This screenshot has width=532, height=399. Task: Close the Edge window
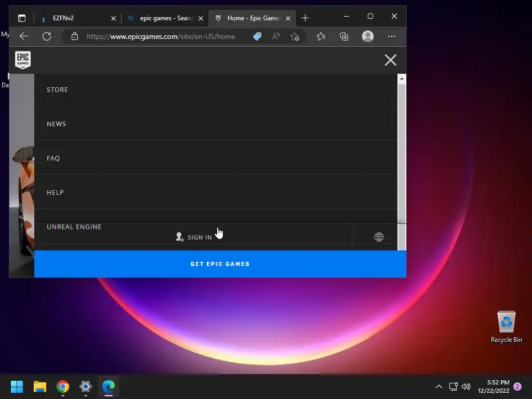(394, 16)
